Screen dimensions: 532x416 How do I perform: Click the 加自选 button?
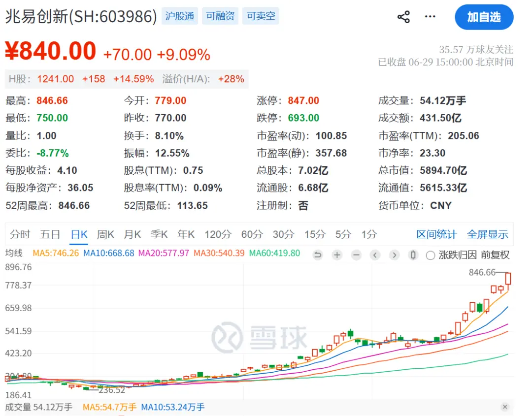click(x=484, y=17)
